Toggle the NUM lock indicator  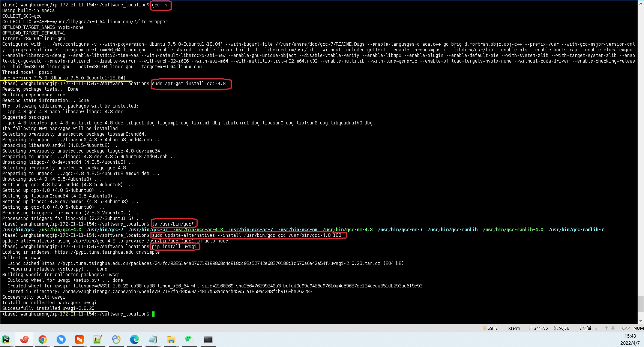coord(639,328)
